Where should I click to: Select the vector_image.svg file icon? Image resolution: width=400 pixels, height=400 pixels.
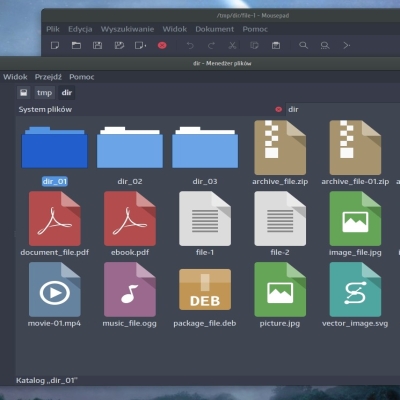coord(355,289)
